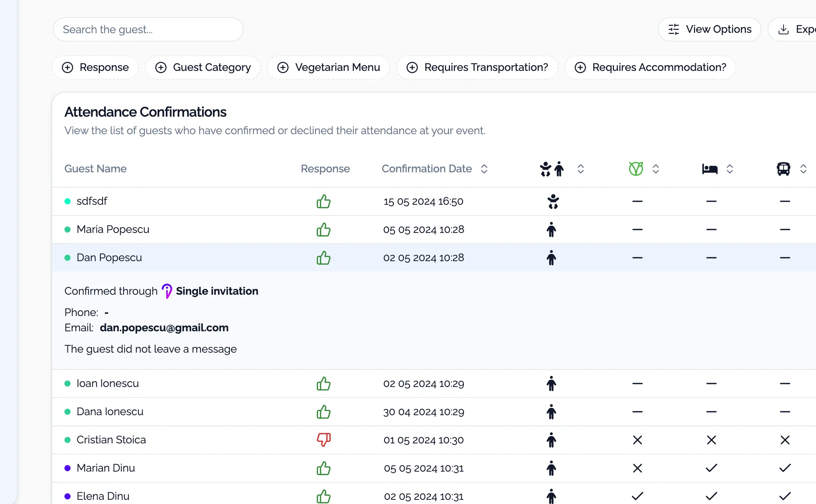Click the date 05 05 2024 10:31
816x504 pixels.
point(424,468)
